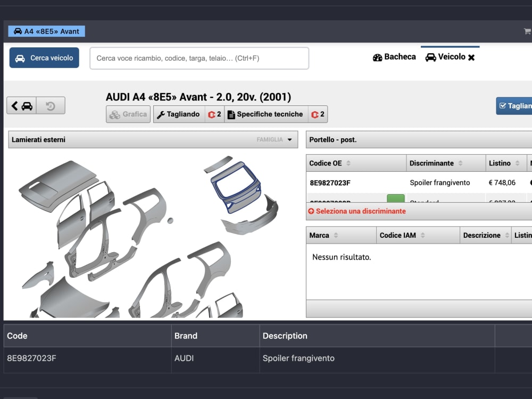The height and width of the screenshot is (399, 532).
Task: Sort by Codice OE column
Action: (356, 163)
